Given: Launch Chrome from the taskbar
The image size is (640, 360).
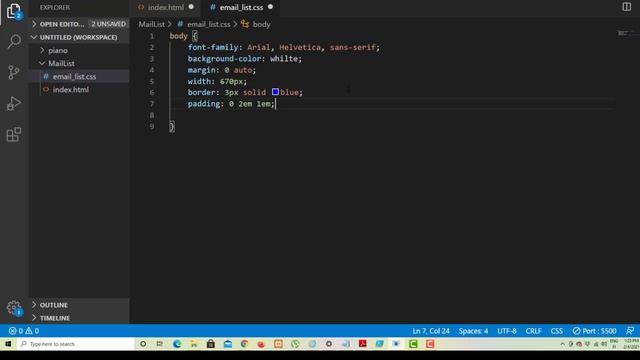Looking at the screenshot, I should click(x=244, y=344).
